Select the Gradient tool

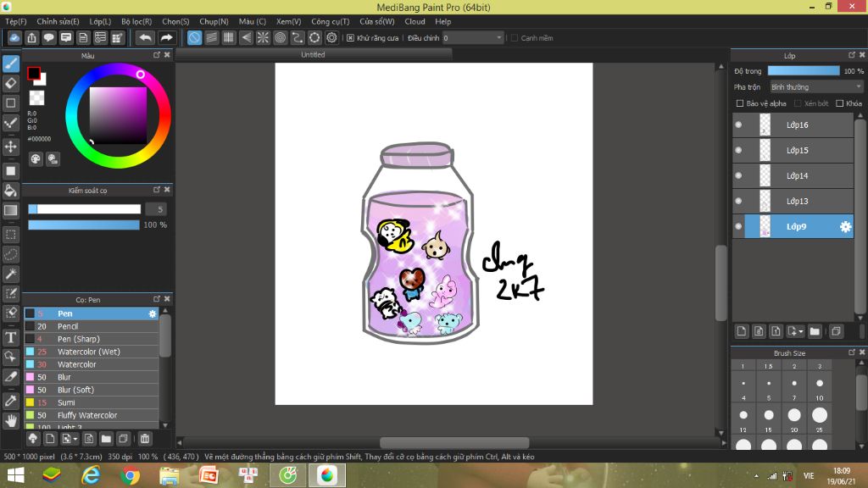coord(10,210)
